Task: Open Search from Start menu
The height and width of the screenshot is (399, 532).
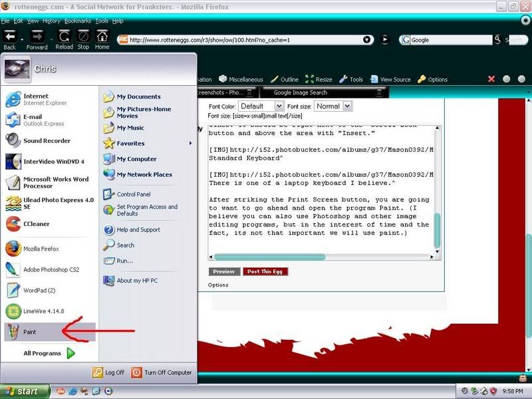Action: point(119,245)
